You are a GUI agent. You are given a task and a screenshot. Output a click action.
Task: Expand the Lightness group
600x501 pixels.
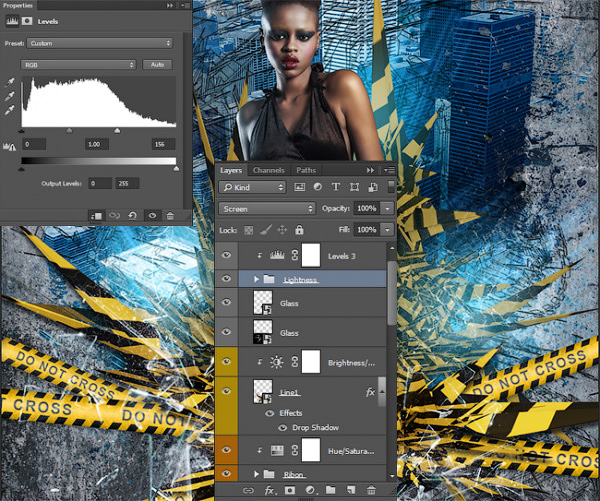click(256, 279)
